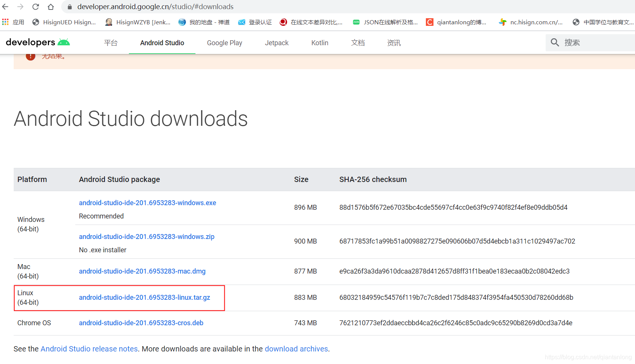Viewport: 635px width, 364px height.
Task: Click the Android developers logo
Action: pyautogui.click(x=38, y=42)
